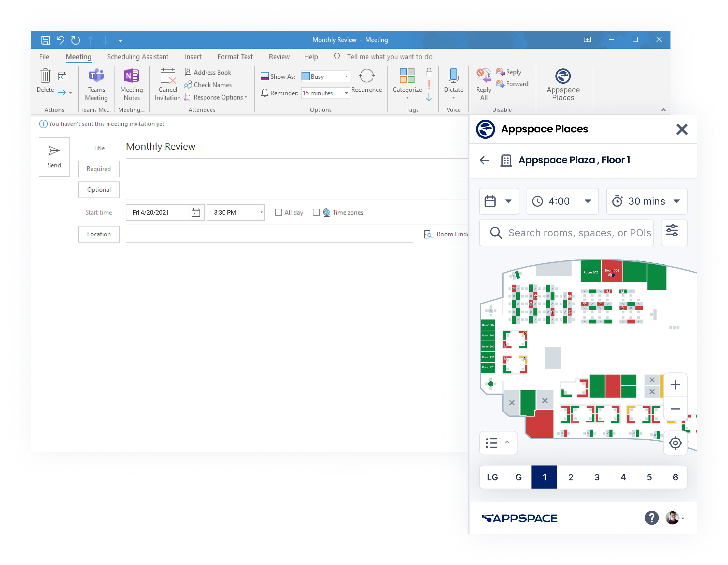The width and height of the screenshot is (728, 565).
Task: Select the green Room 302 on map top
Action: point(591,272)
